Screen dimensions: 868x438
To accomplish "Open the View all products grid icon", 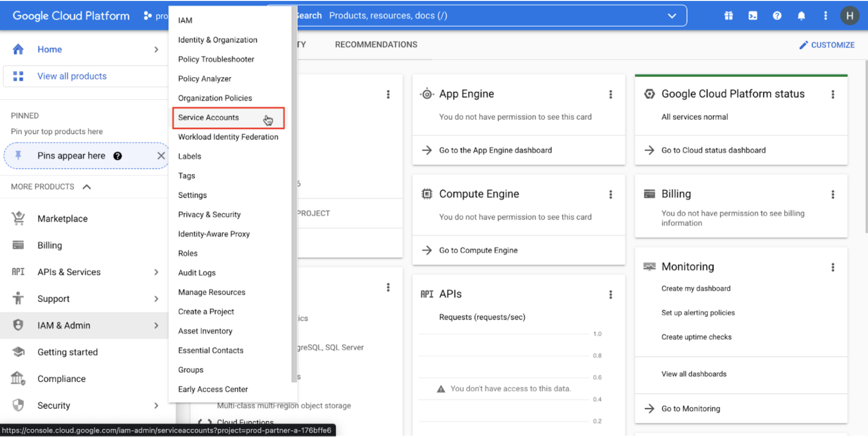I will coord(18,76).
